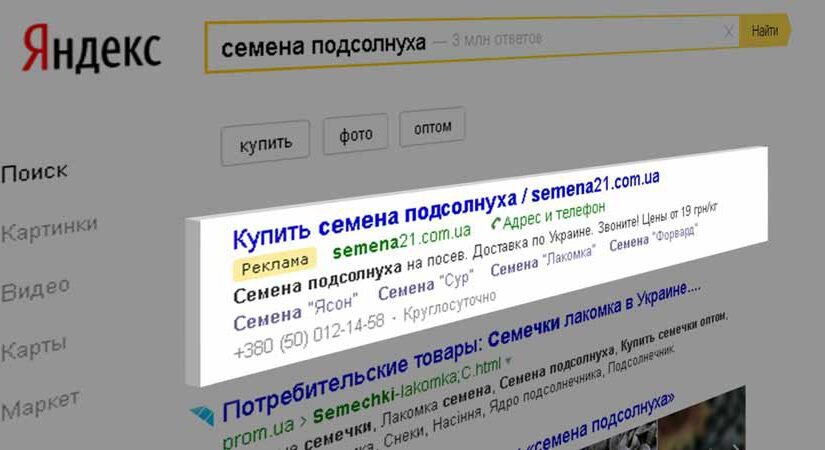The width and height of the screenshot is (825, 450).
Task: Click the green semena21.com.ua URL
Action: [402, 241]
